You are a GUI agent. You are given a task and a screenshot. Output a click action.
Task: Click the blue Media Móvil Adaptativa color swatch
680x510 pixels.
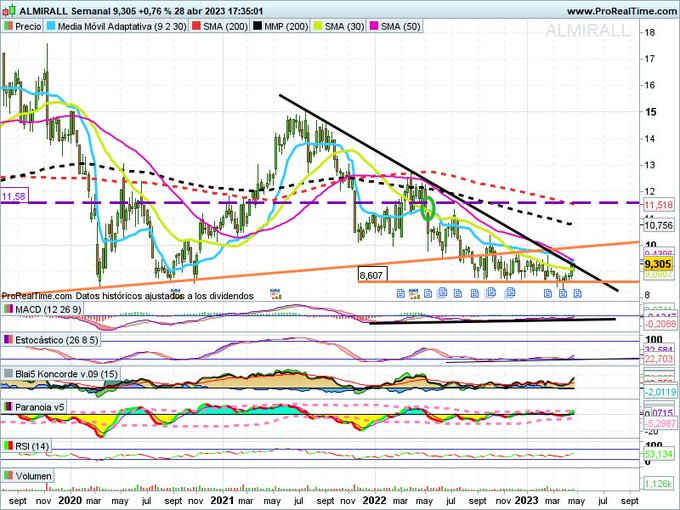click(x=52, y=26)
